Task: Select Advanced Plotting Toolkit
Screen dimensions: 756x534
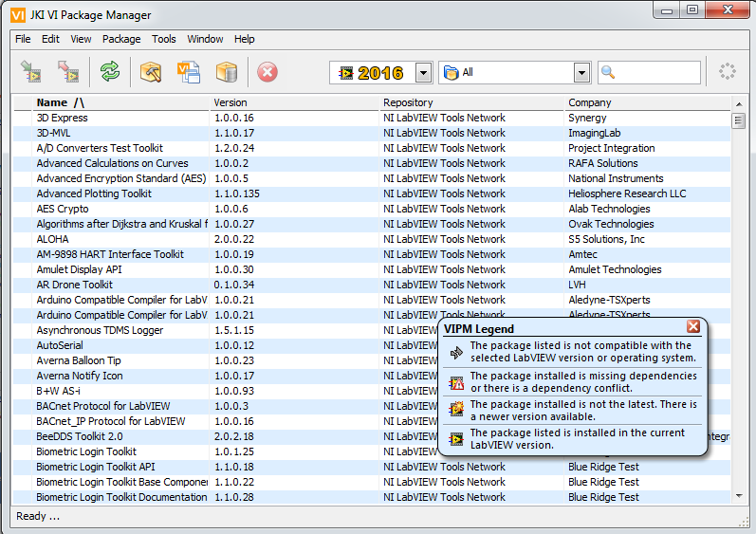Action: tap(371, 193)
